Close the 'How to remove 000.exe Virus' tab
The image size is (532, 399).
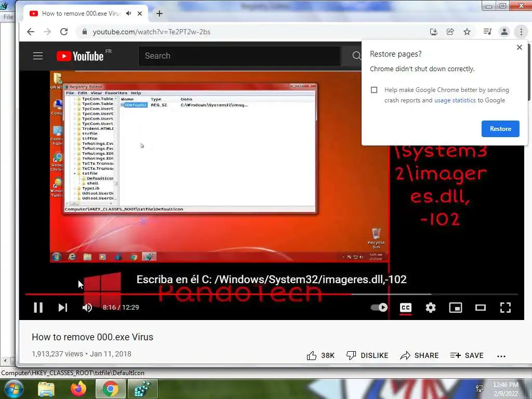coord(140,14)
